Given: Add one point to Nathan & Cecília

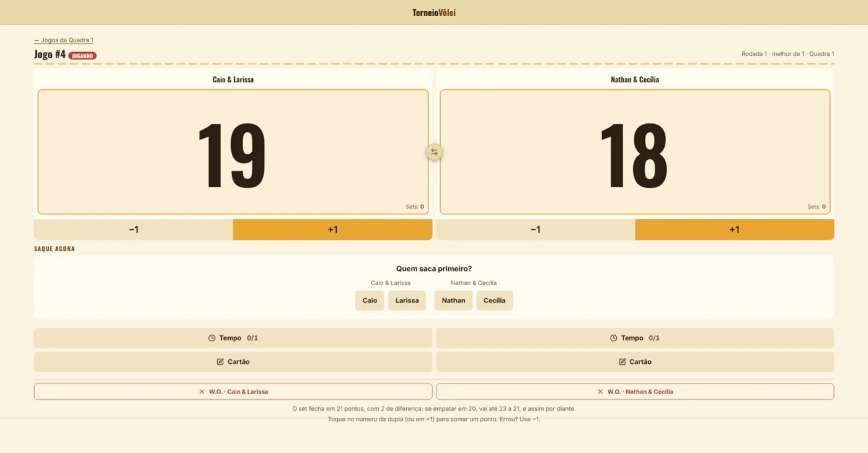Looking at the screenshot, I should click(x=735, y=229).
